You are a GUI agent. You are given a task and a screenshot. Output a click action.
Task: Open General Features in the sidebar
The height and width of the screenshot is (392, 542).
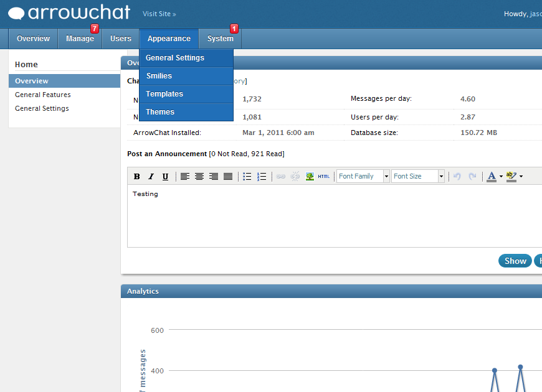pos(43,95)
